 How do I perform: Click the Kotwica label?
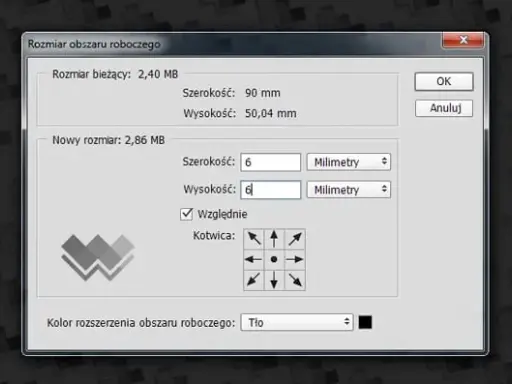(x=214, y=236)
